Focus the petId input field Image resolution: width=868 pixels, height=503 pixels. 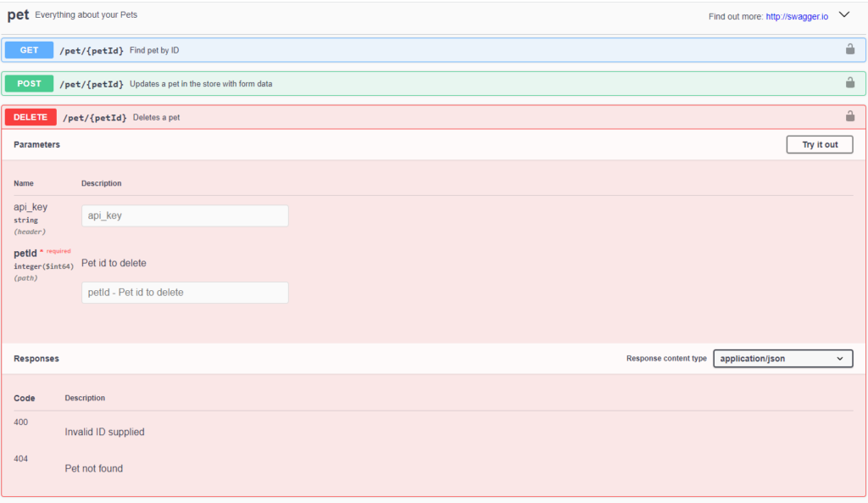[x=185, y=293]
